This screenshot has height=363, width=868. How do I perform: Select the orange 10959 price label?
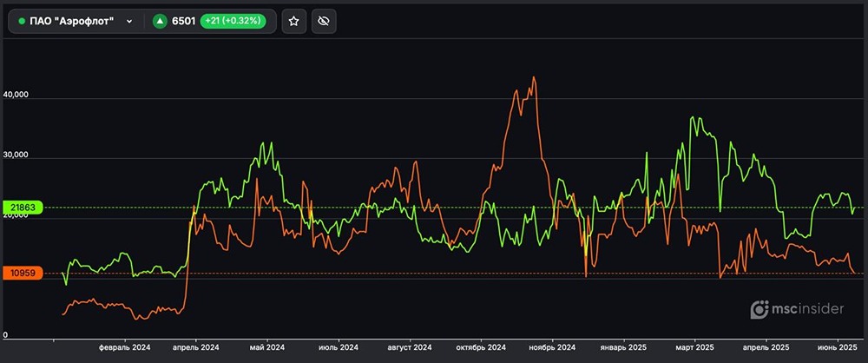(x=23, y=274)
